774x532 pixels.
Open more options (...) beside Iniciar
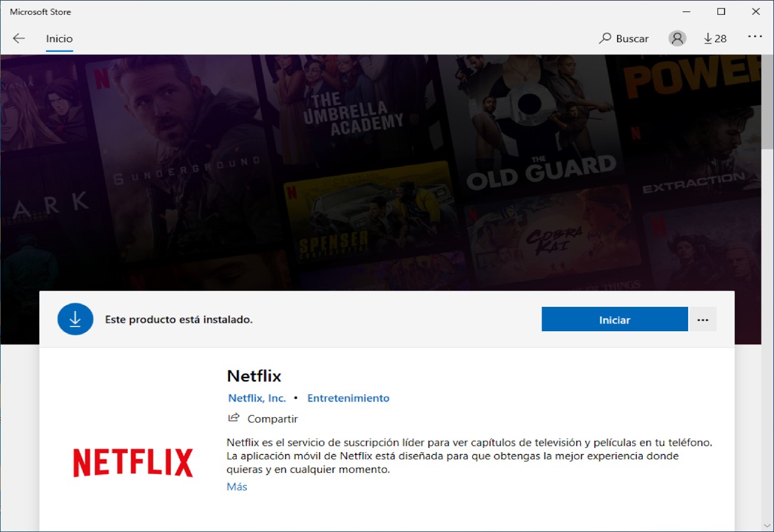(x=702, y=319)
